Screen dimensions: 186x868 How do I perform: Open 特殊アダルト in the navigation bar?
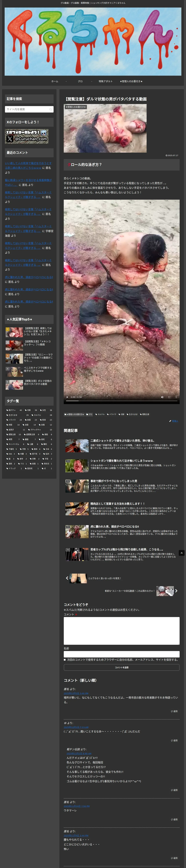(106, 81)
